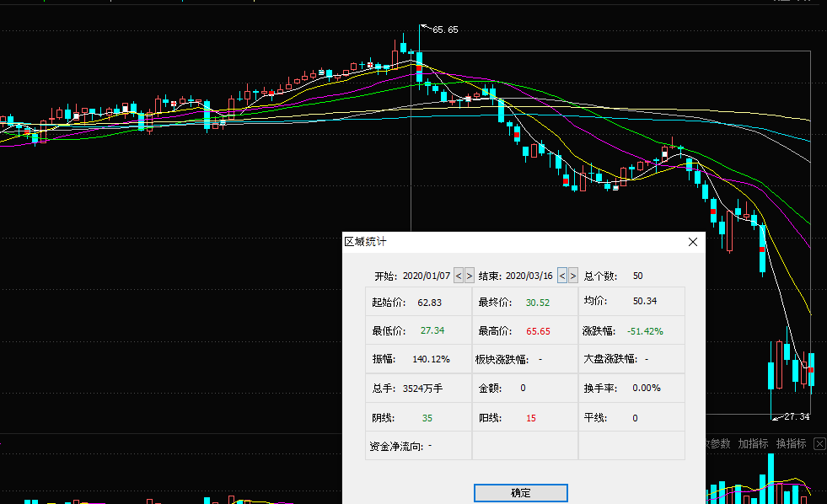Move the end date forward with its next arrow
The width and height of the screenshot is (827, 504).
pos(573,276)
